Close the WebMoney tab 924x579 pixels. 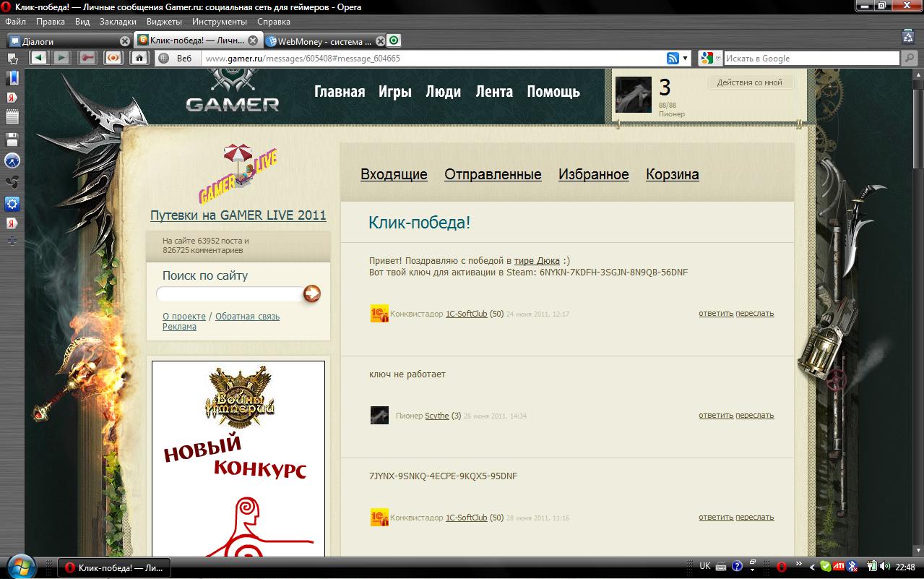click(379, 41)
